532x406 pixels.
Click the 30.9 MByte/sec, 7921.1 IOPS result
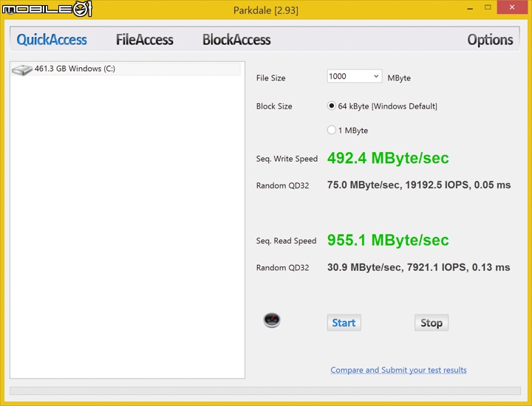tap(418, 267)
